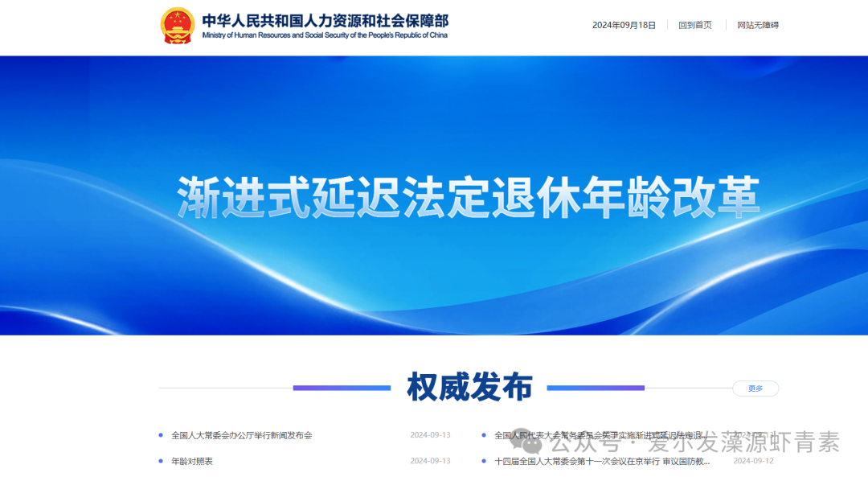Open the 全国人大常委会办公厅举行新闻发布会 article
The height and width of the screenshot is (477, 868).
tap(243, 434)
